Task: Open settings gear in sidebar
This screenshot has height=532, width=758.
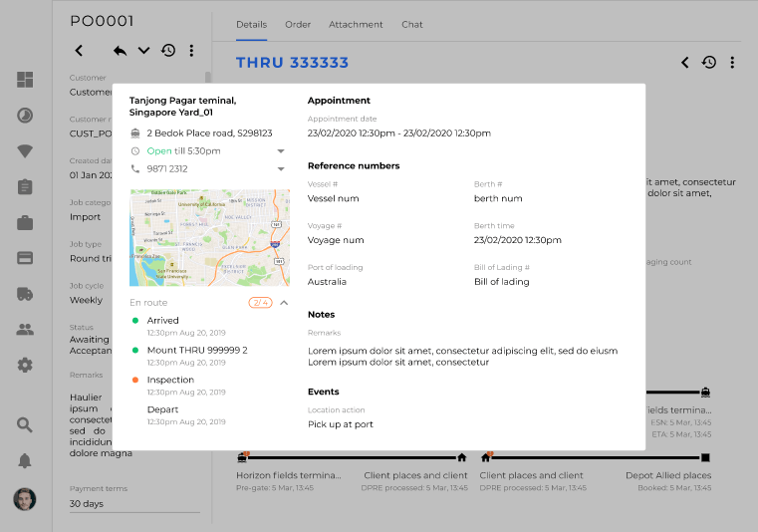Action: point(25,366)
